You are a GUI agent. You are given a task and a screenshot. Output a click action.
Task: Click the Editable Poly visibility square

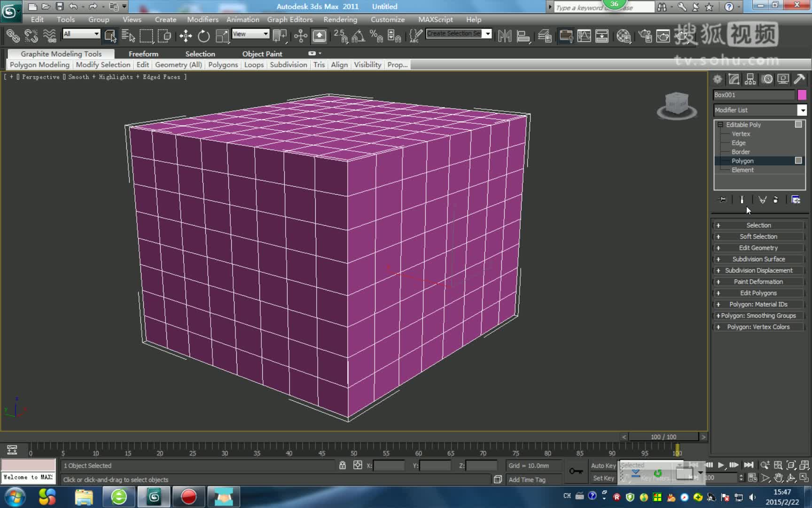(798, 124)
